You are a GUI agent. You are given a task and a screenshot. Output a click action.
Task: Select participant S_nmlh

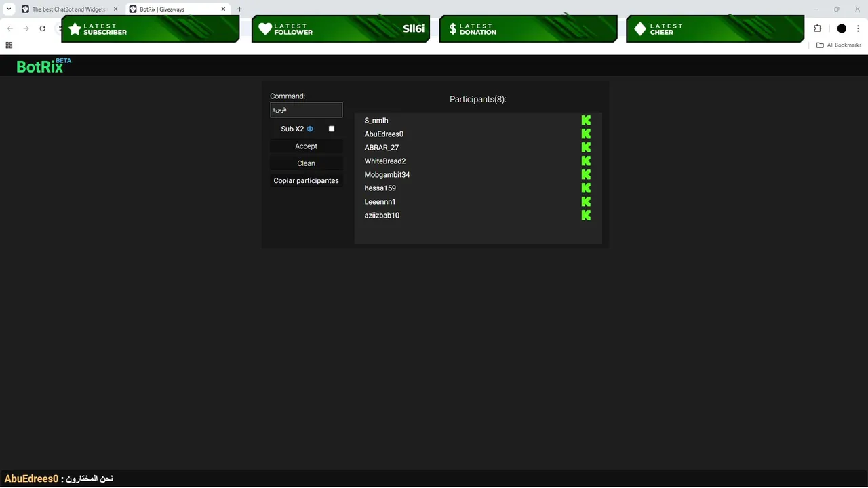pyautogui.click(x=376, y=120)
